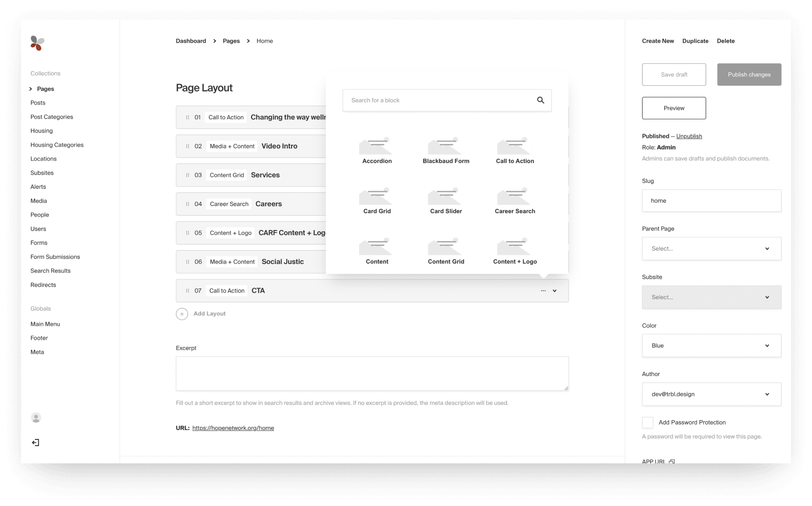Select the Content Grid block icon
This screenshot has width=812, height=506.
445,246
